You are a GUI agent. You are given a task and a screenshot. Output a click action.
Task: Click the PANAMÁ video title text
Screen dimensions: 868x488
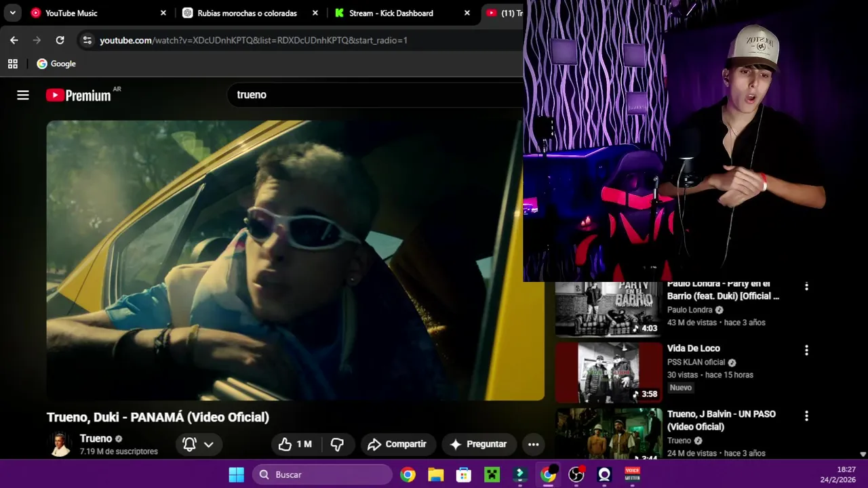pyautogui.click(x=157, y=417)
